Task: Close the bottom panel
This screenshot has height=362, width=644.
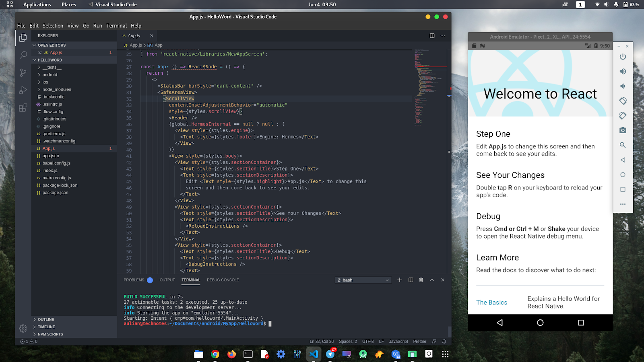Action: pyautogui.click(x=443, y=280)
